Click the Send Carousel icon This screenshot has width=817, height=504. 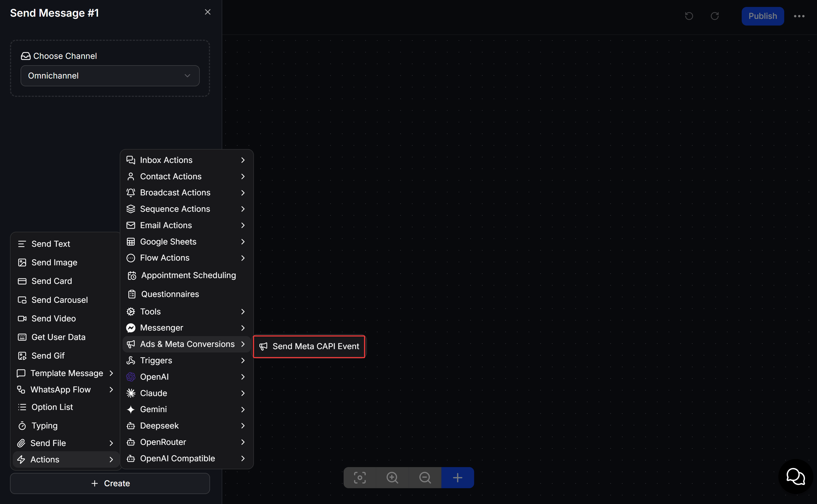coord(22,300)
